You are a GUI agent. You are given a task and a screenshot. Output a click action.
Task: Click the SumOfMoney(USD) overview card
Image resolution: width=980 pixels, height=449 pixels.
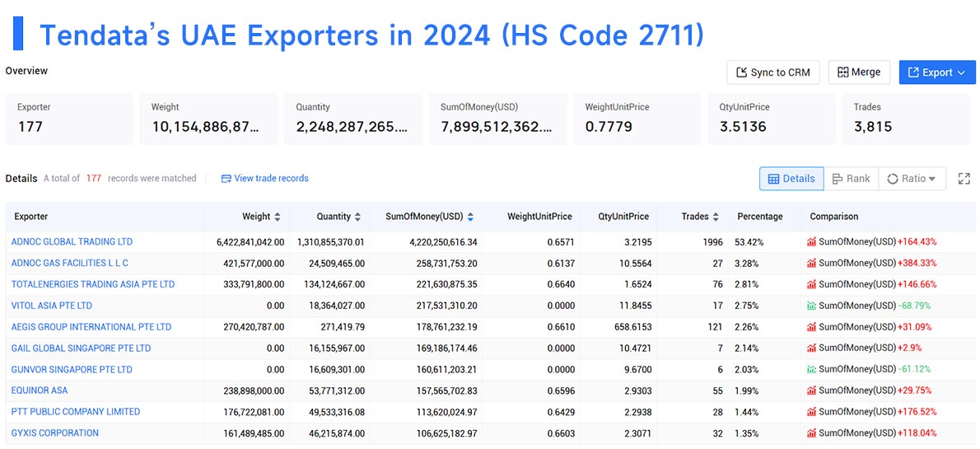point(498,119)
